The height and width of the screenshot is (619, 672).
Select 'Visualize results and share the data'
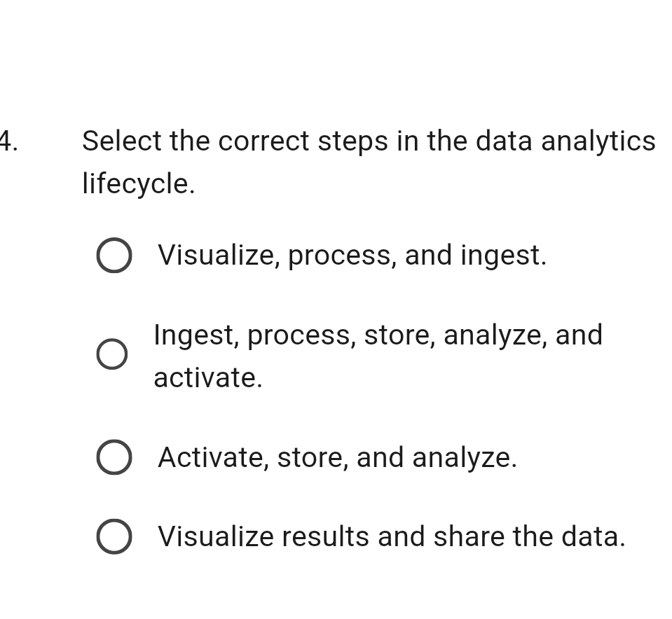pyautogui.click(x=114, y=536)
